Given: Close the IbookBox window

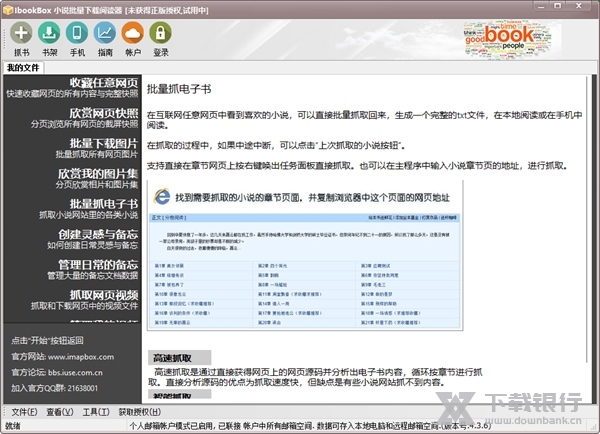Looking at the screenshot, I should click(x=579, y=6).
